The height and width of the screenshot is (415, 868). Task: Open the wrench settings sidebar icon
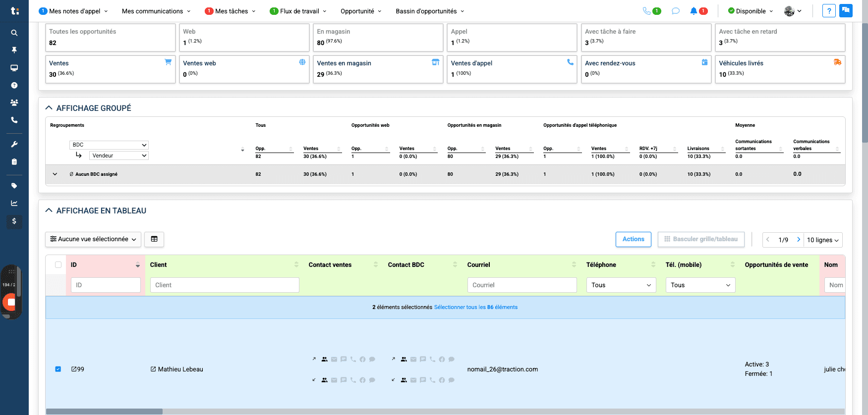(x=14, y=144)
